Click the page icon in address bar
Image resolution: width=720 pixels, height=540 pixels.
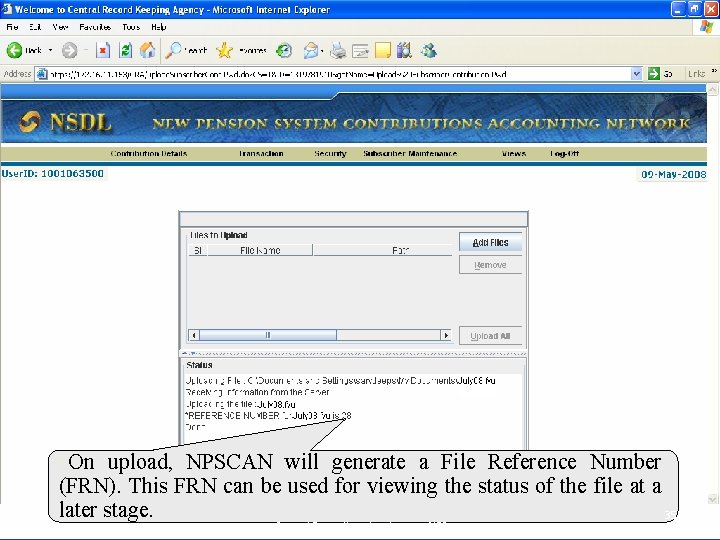(x=42, y=73)
